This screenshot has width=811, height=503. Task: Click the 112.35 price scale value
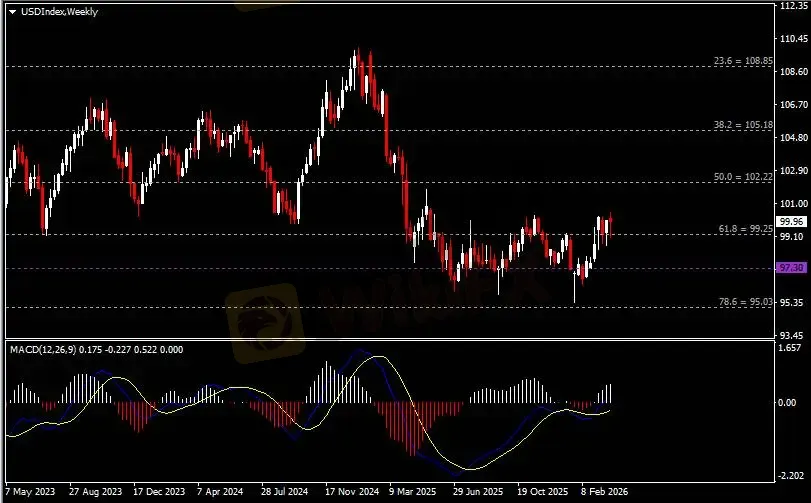pyautogui.click(x=793, y=6)
